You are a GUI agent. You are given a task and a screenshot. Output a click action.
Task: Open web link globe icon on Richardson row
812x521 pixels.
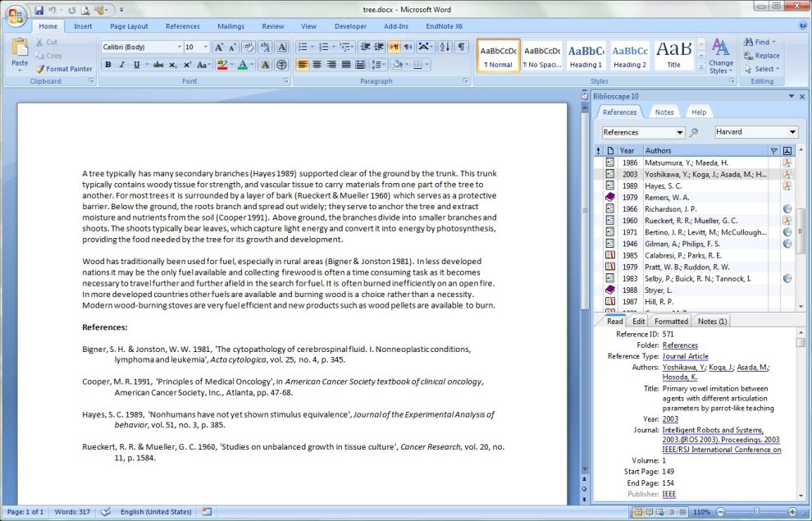[787, 208]
